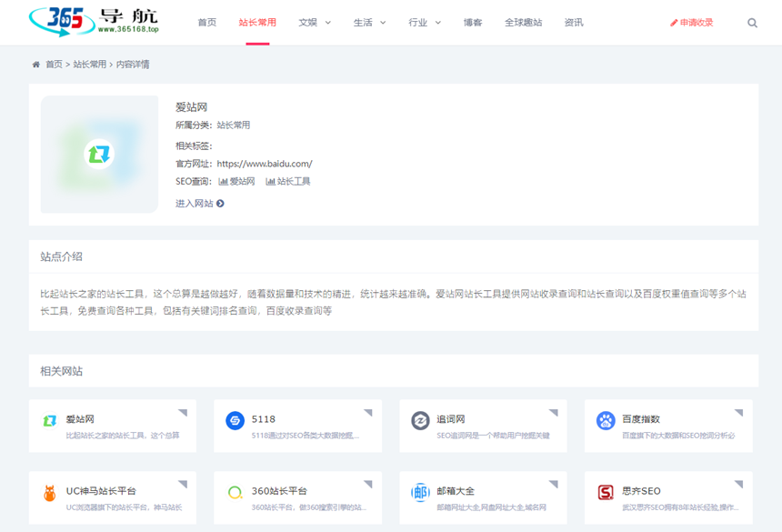Click the UC神马站长平台 card icon
The image size is (782, 532).
50,493
